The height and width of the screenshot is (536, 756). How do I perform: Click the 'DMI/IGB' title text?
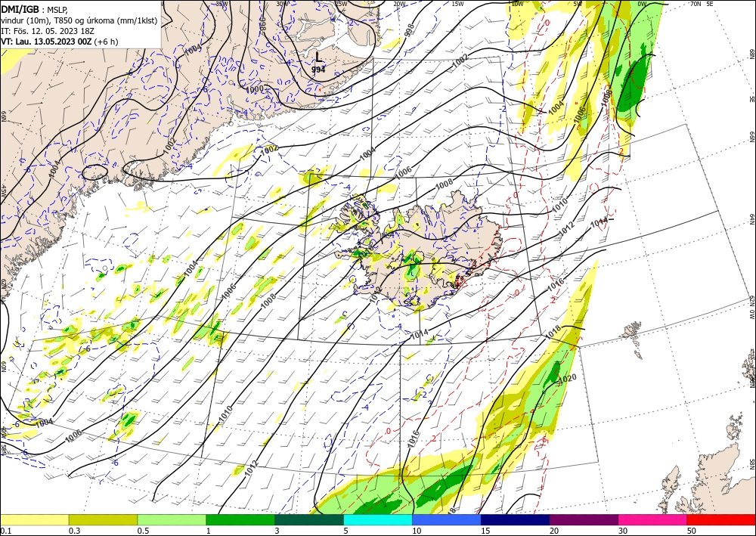click(x=20, y=8)
